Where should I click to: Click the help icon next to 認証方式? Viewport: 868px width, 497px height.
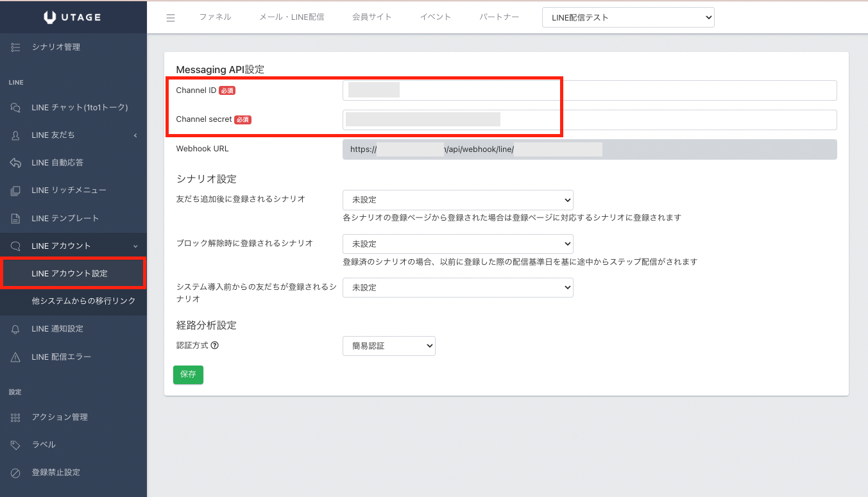tap(215, 345)
